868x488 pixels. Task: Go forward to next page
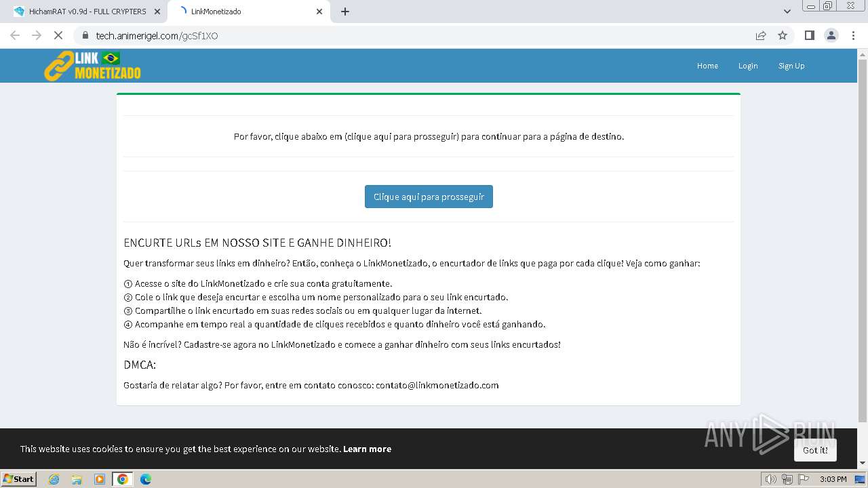tap(37, 35)
